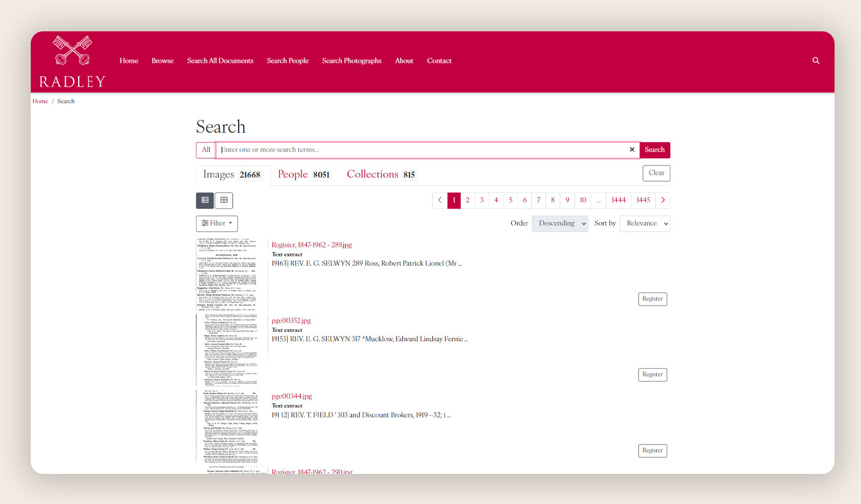This screenshot has height=504, width=861.
Task: Open the All search scope selector
Action: pyautogui.click(x=206, y=150)
